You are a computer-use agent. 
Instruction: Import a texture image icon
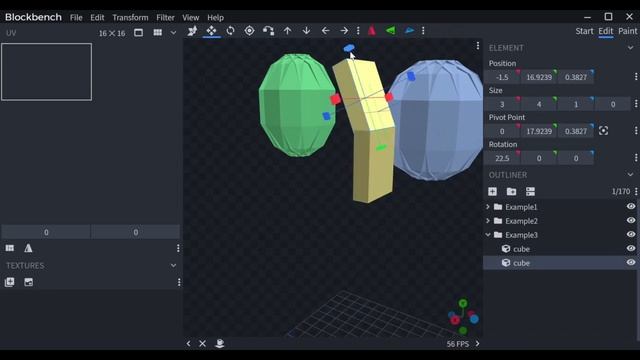point(29,282)
